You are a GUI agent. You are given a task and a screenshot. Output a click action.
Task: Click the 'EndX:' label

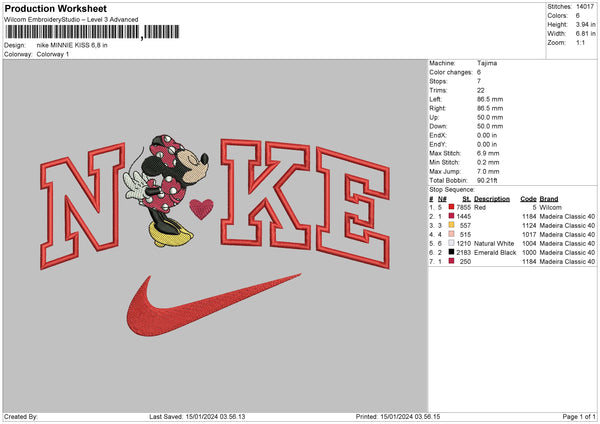click(438, 135)
